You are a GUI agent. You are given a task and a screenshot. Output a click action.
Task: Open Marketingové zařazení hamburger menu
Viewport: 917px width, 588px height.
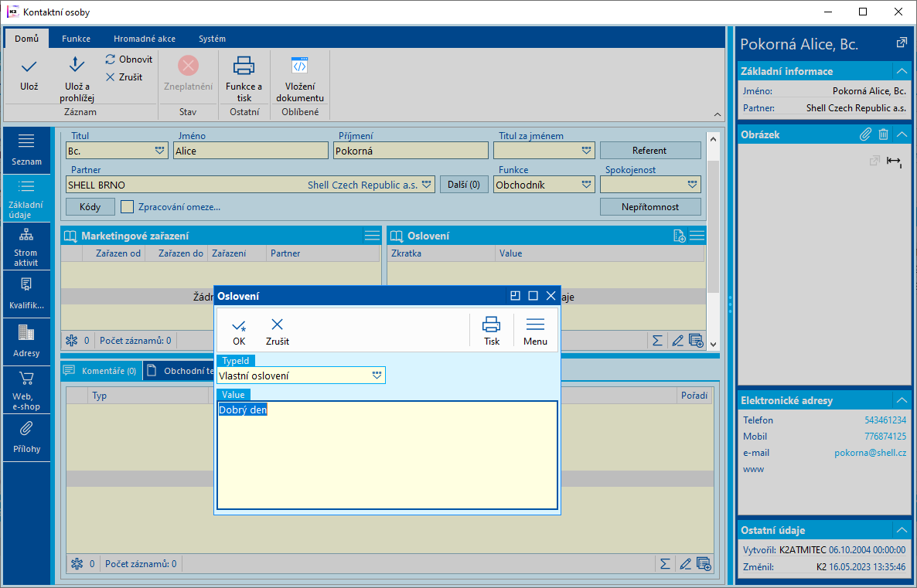(372, 236)
